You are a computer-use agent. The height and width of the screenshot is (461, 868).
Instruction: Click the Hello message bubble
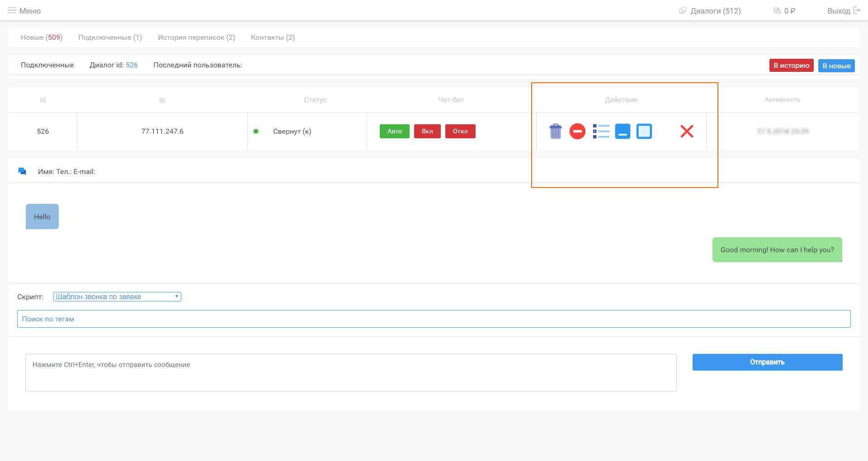coord(42,216)
